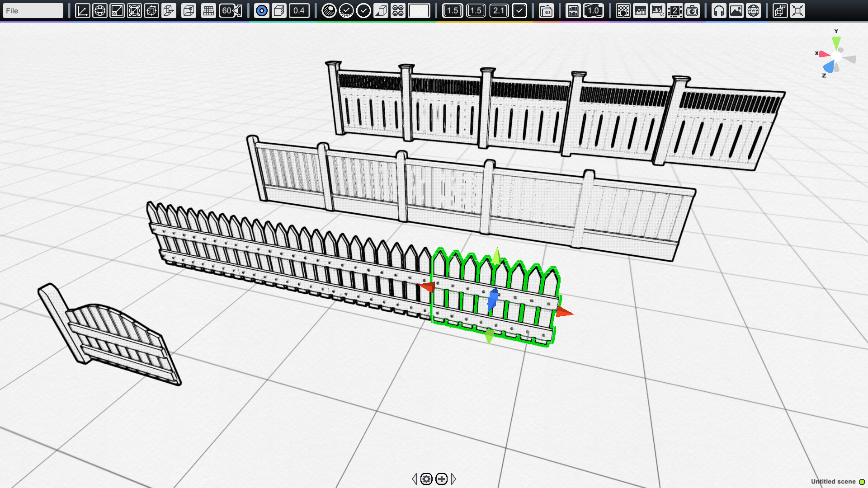868x488 pixels.
Task: Click the WWW web export icon
Action: click(x=752, y=10)
